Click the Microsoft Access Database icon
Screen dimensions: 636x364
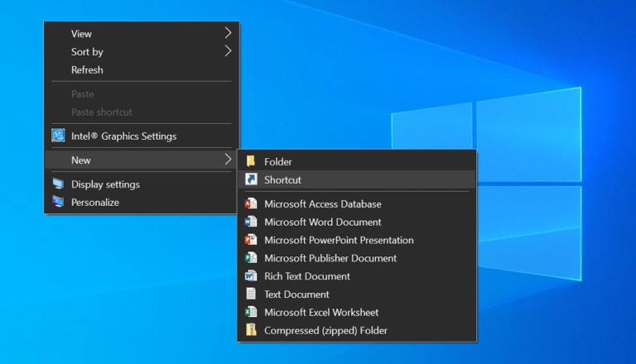tap(251, 204)
